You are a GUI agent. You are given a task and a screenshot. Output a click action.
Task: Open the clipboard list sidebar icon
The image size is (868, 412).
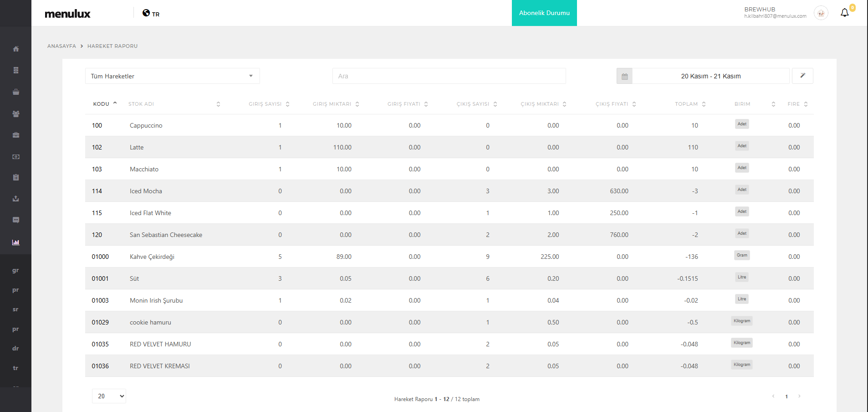coord(16,177)
